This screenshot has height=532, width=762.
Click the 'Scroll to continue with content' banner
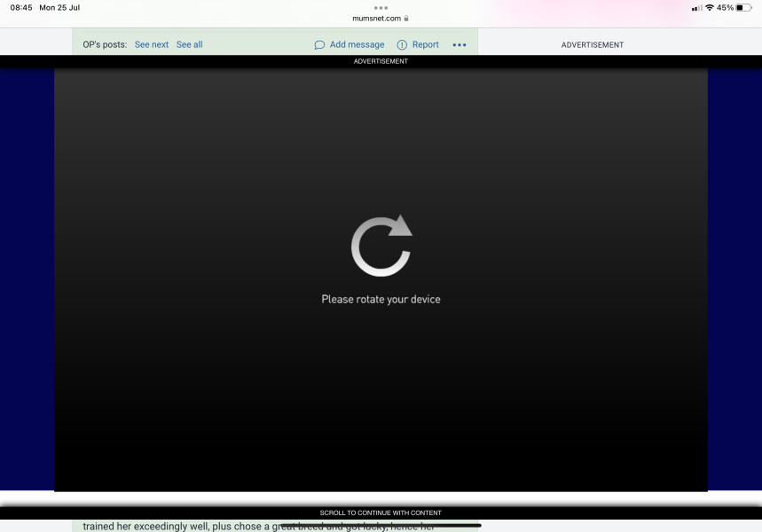pos(381,512)
